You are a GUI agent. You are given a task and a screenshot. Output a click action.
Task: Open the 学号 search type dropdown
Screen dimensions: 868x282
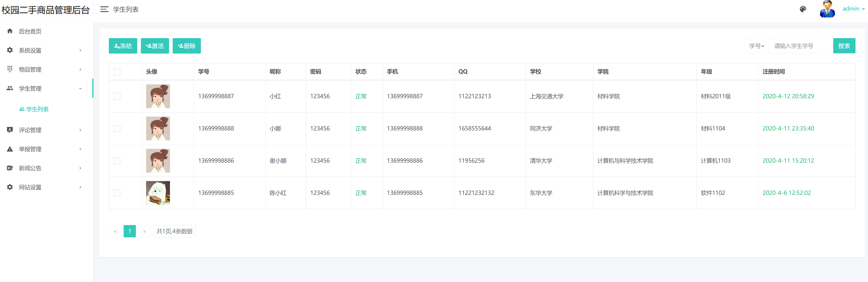point(756,46)
